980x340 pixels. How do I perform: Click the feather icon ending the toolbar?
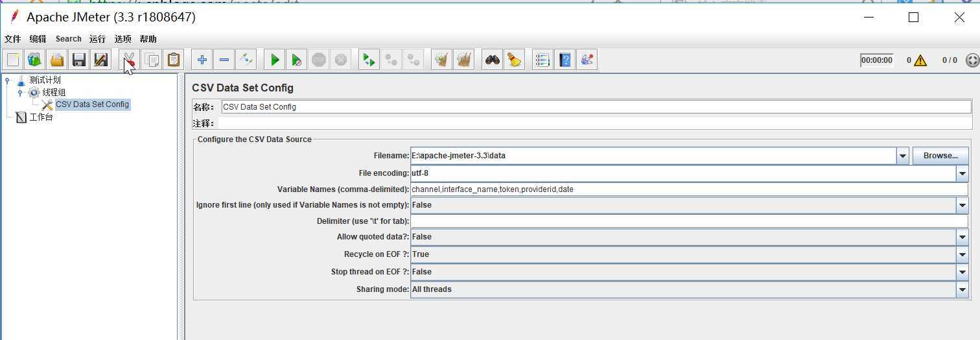coord(587,60)
